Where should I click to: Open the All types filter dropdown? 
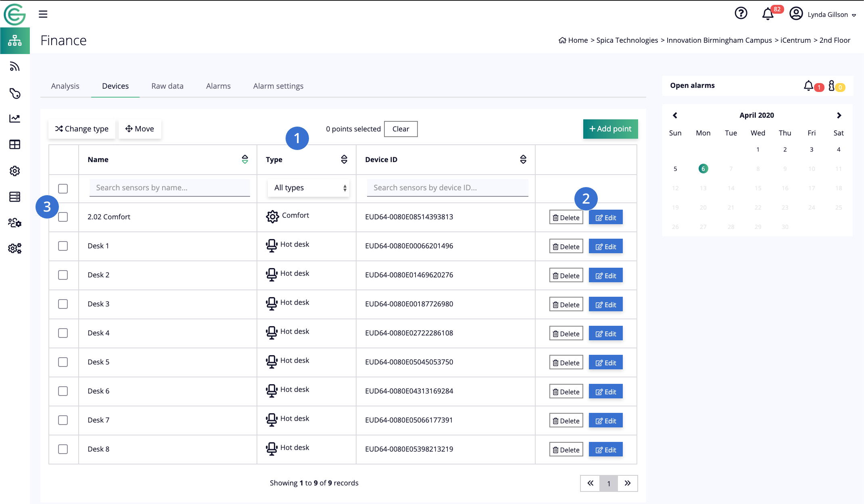pos(308,187)
